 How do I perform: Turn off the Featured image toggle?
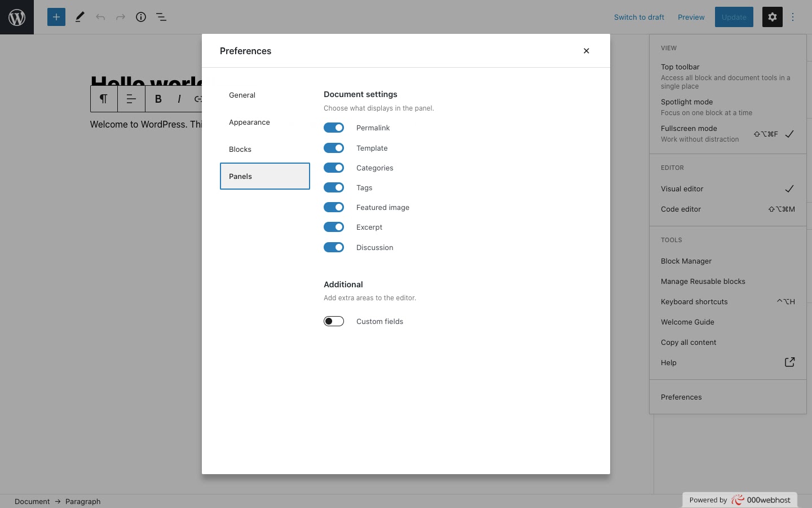click(334, 207)
